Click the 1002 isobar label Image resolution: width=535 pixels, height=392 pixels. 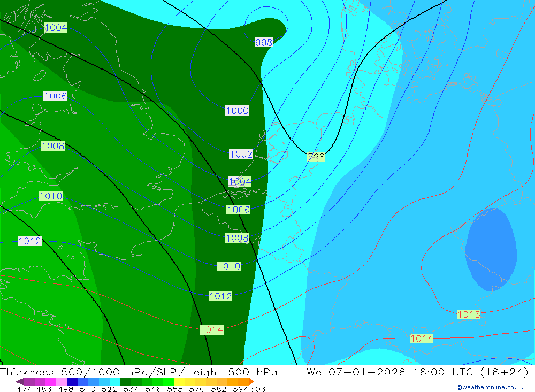(x=241, y=154)
